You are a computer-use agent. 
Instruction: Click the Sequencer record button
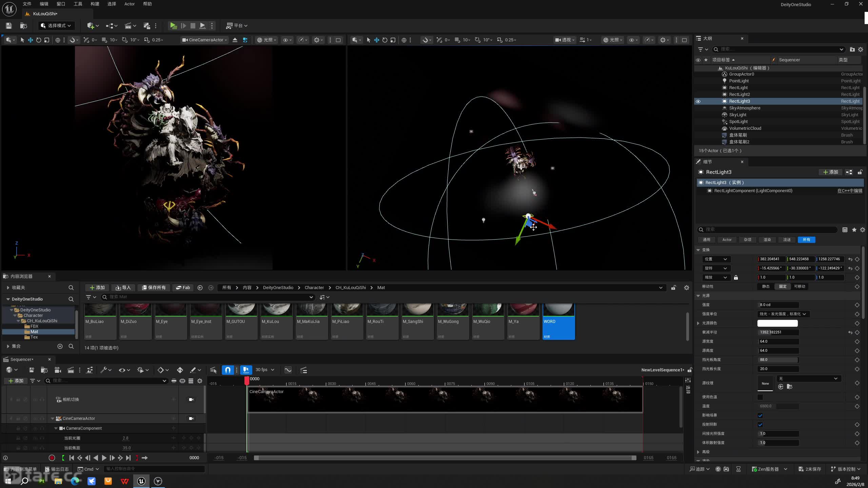[x=52, y=458]
